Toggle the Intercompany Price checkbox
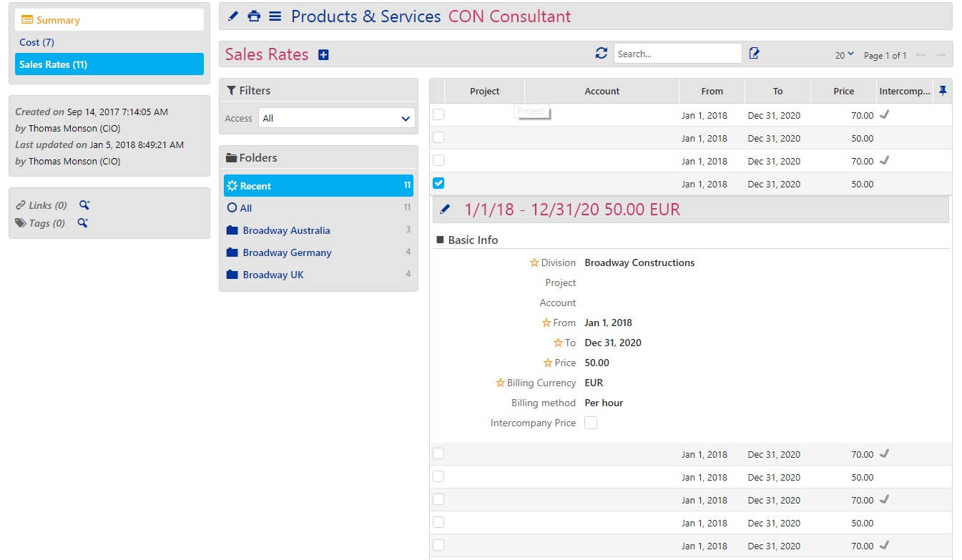962x560 pixels. [x=591, y=423]
